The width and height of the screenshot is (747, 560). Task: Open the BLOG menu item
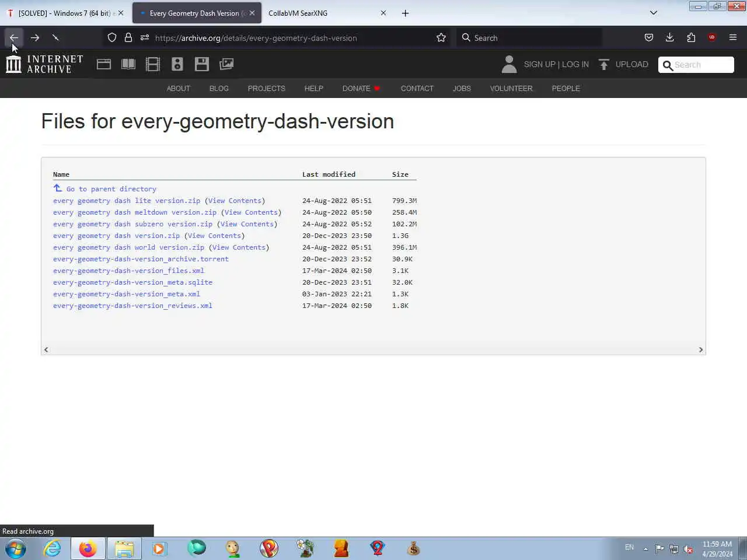(219, 89)
